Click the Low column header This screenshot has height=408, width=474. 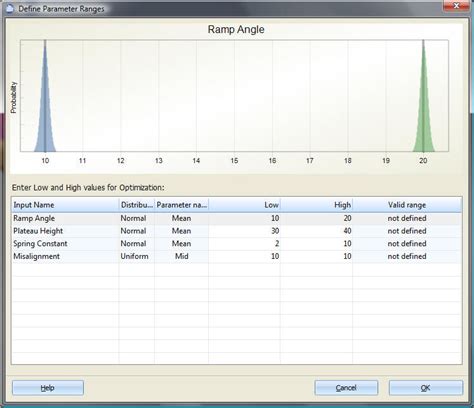pos(244,205)
